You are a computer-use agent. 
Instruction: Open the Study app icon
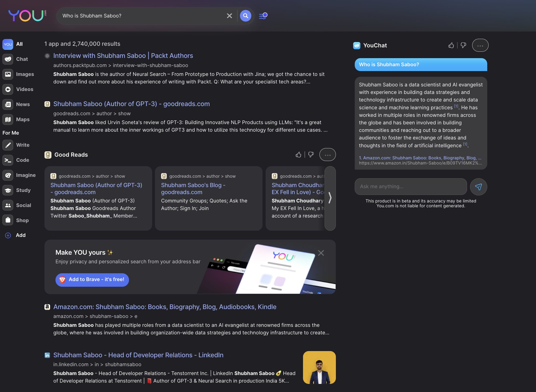[x=8, y=190]
